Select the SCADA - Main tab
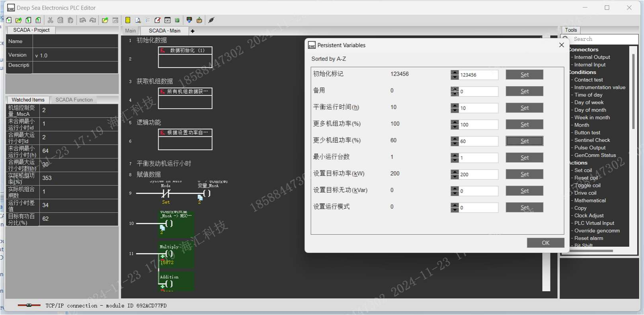Image resolution: width=644 pixels, height=315 pixels. 165,31
